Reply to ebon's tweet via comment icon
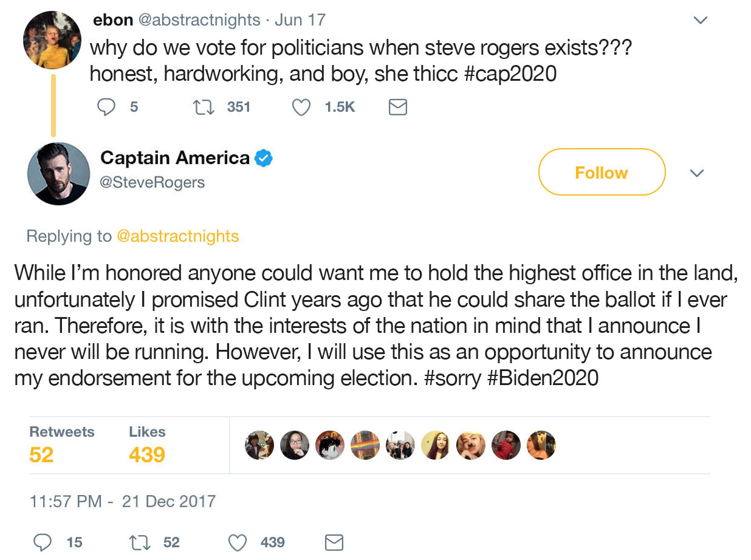Image resolution: width=751 pixels, height=560 pixels. 106,108
